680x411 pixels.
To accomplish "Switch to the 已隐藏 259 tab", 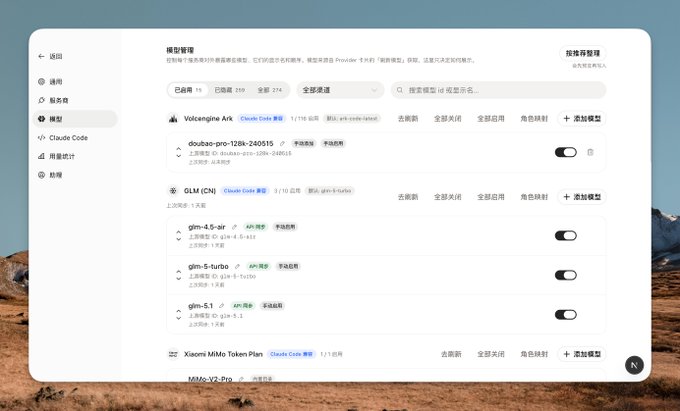I will tap(229, 90).
